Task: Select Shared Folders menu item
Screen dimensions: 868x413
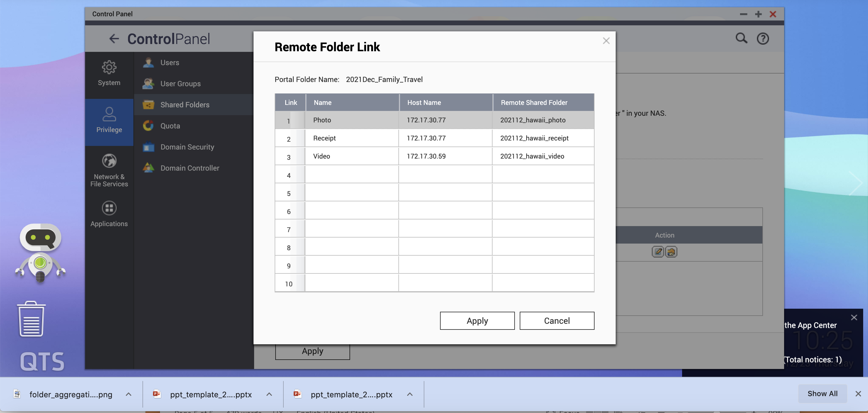Action: click(194, 105)
